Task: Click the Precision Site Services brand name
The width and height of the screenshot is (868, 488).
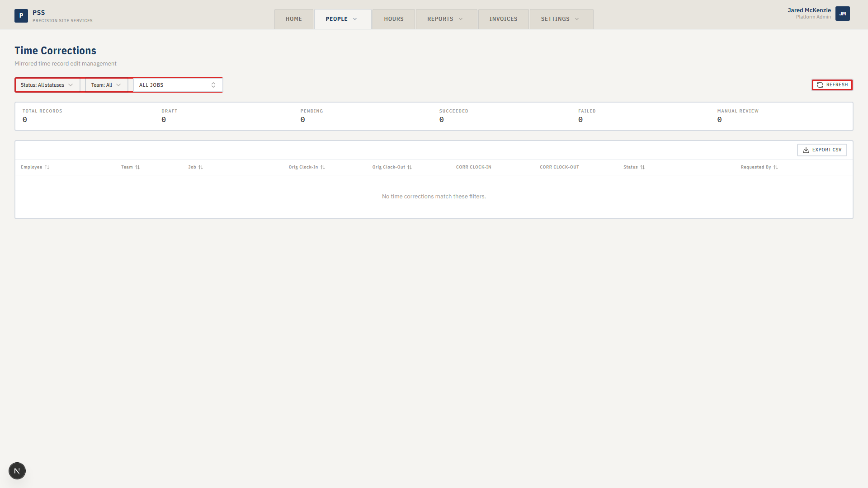Action: pos(62,21)
